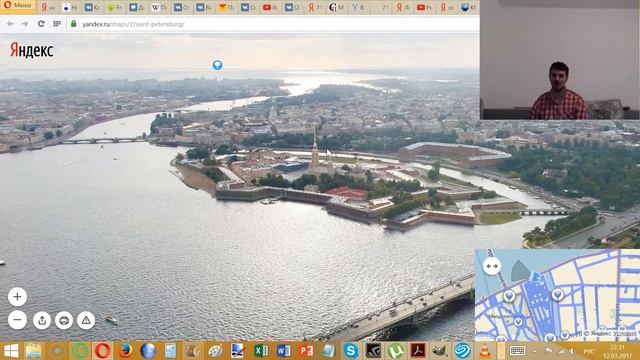Open Windows Start button
The height and width of the screenshot is (360, 640).
[x=11, y=351]
